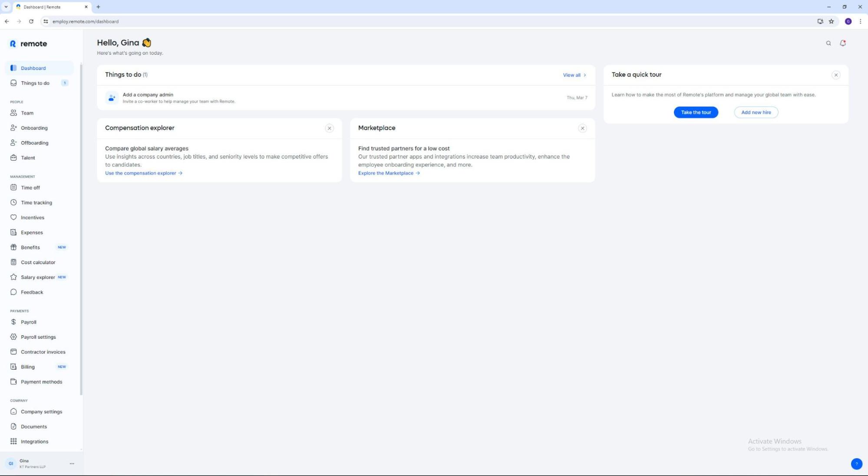Dismiss the Compensation explorer card

(330, 128)
